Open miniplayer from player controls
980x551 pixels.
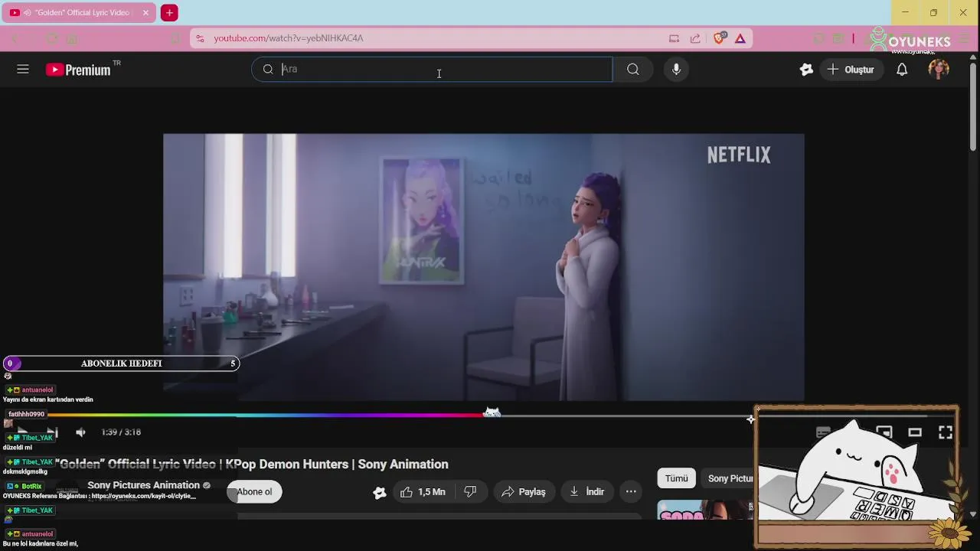coord(884,432)
